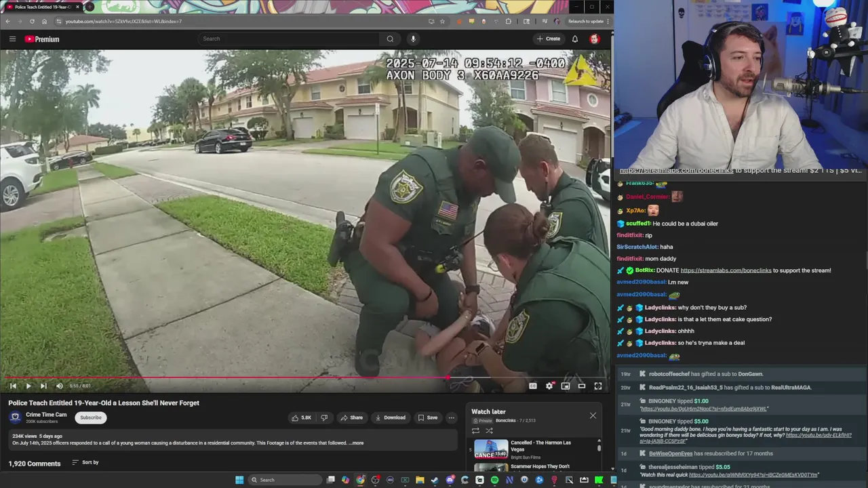
Task: Open browser extensions puzzle icon
Action: (x=509, y=21)
